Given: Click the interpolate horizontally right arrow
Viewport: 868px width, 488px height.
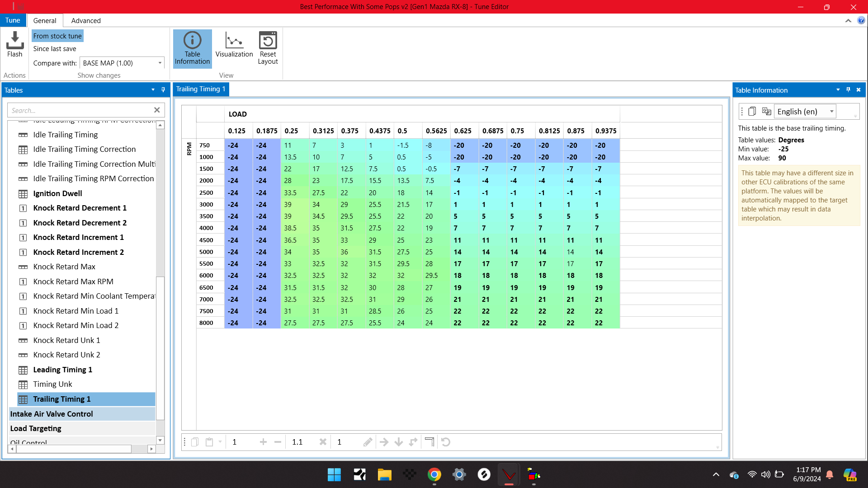Looking at the screenshot, I should click(x=384, y=442).
